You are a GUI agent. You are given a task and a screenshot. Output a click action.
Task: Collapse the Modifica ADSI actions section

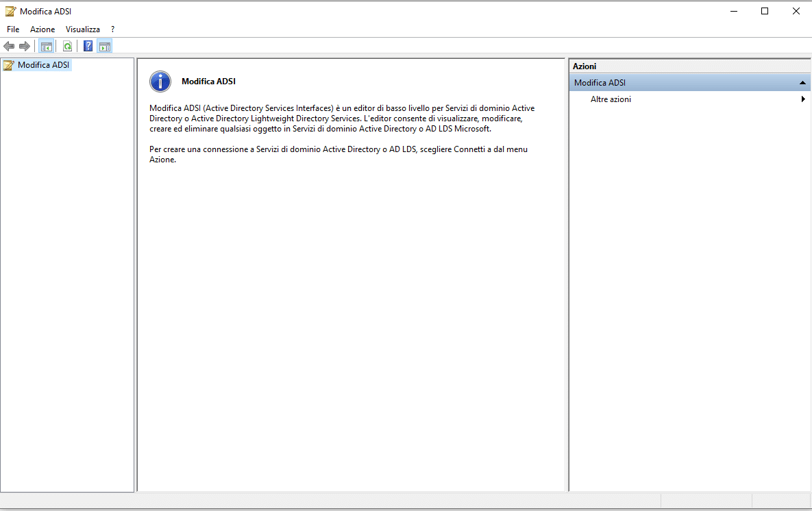coord(802,83)
